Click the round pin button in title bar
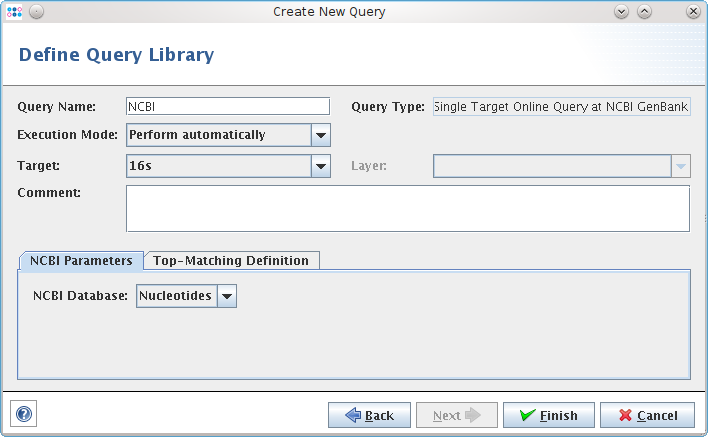708x437 pixels. 36,12
